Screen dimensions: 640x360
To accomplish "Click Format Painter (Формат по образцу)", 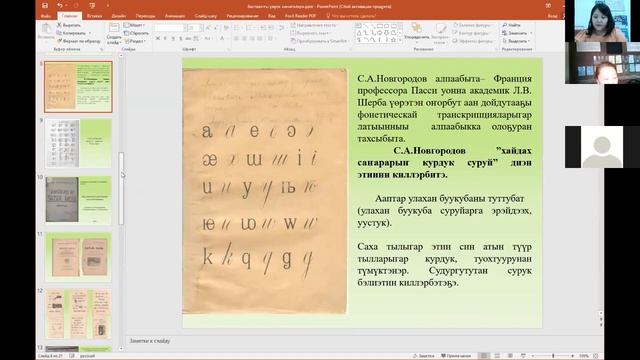I will pyautogui.click(x=79, y=41).
